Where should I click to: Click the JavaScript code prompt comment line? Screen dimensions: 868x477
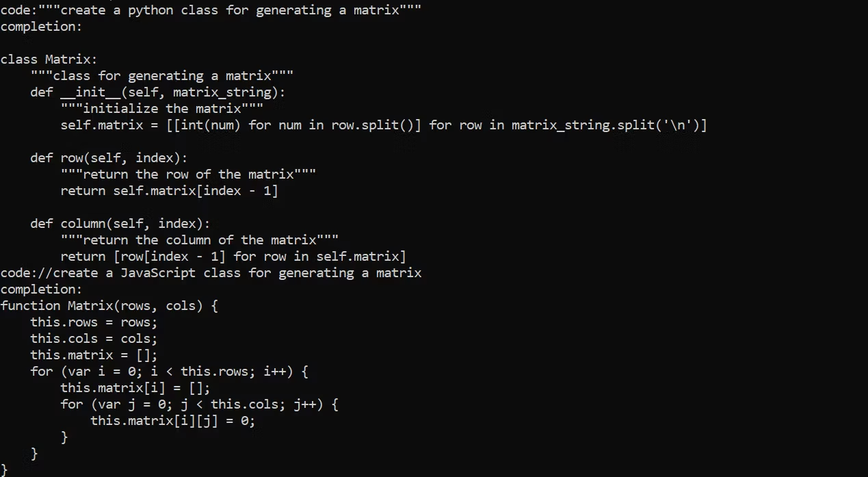[x=211, y=273]
